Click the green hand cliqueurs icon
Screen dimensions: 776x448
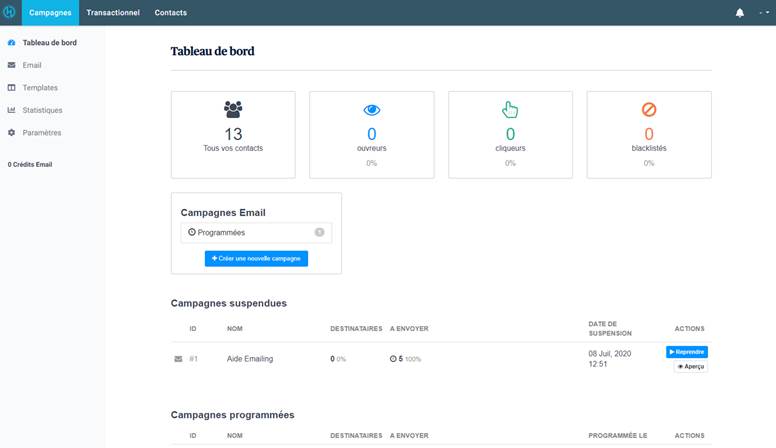point(510,110)
